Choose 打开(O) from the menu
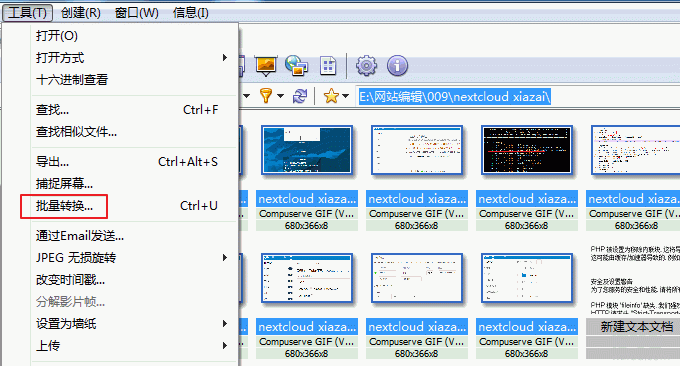Image resolution: width=680 pixels, height=366 pixels. click(x=57, y=36)
